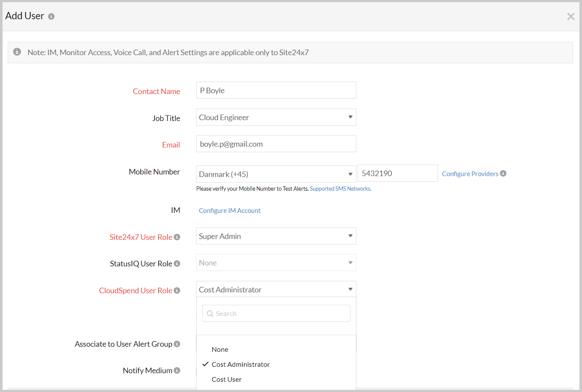The width and height of the screenshot is (582, 392).
Task: Choose Cost User option in list
Action: [226, 380]
